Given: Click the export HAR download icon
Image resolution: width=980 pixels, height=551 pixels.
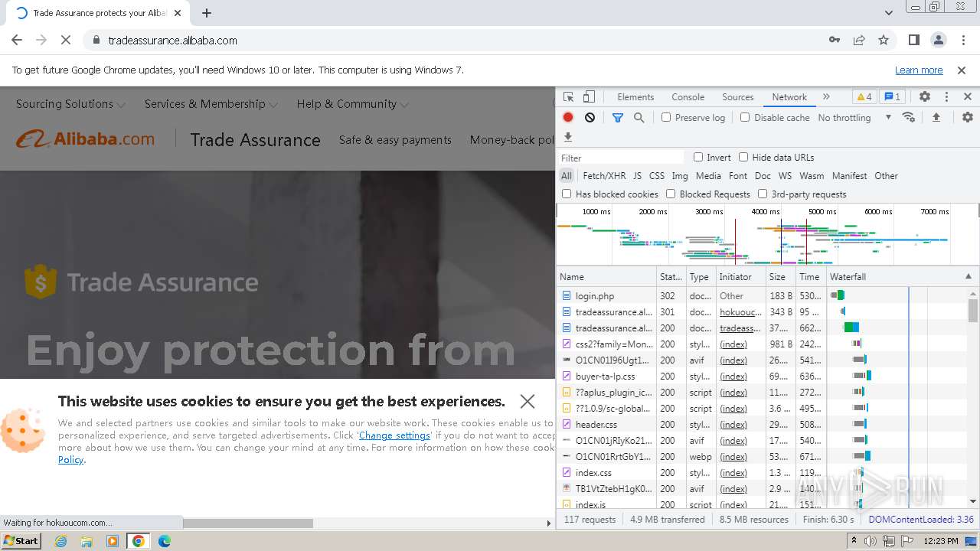Looking at the screenshot, I should coord(568,137).
